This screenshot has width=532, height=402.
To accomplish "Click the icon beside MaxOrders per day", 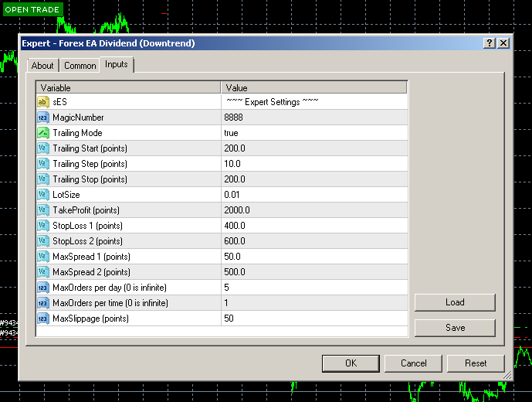I will tap(43, 288).
